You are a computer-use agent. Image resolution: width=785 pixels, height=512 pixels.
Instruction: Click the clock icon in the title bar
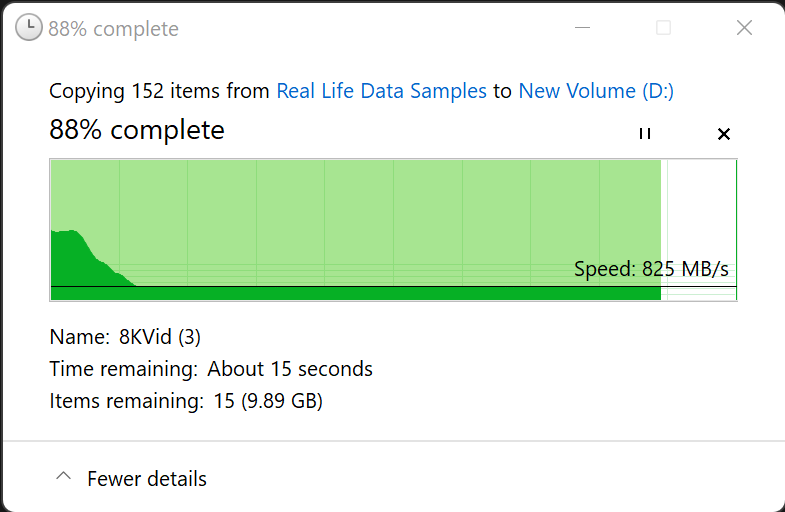point(29,28)
